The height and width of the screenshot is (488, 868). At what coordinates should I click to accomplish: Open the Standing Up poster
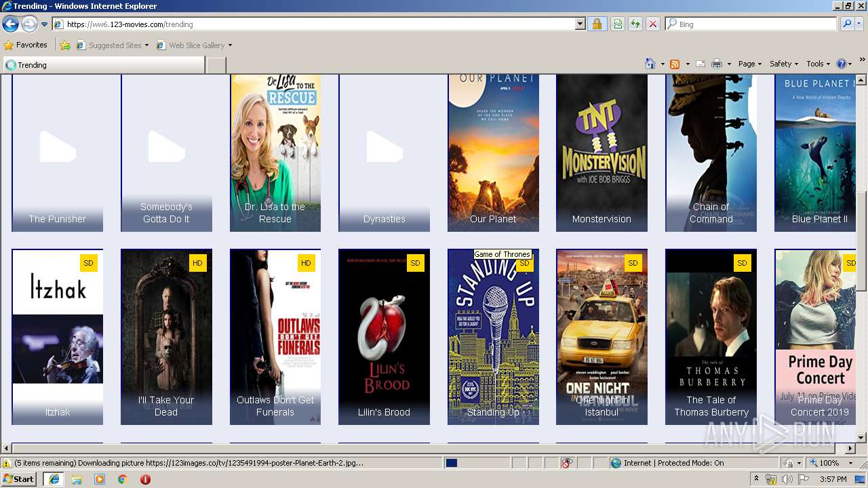coord(493,337)
